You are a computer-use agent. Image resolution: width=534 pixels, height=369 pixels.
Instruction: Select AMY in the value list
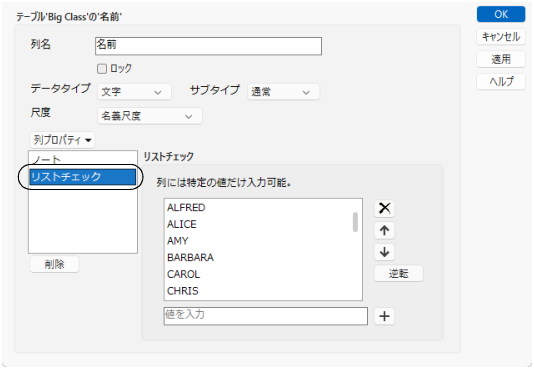tap(259, 241)
